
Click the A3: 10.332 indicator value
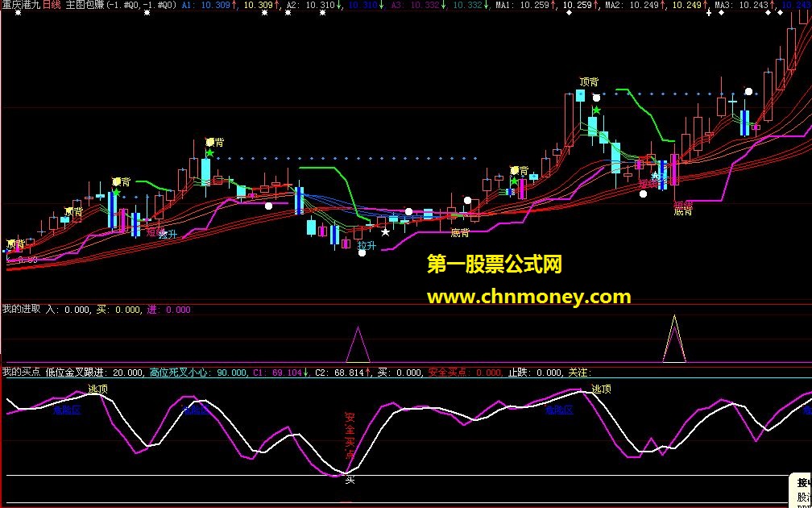(x=417, y=5)
